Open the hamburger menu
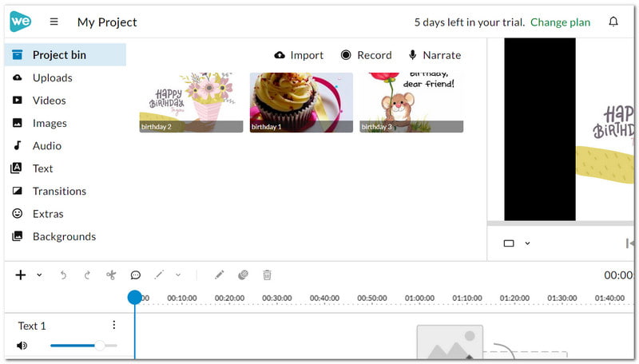 click(x=54, y=22)
